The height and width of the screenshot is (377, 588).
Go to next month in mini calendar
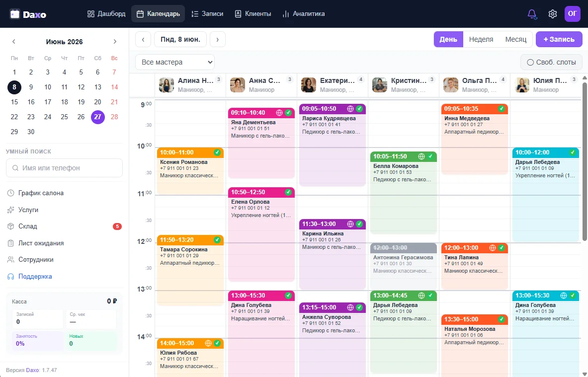115,42
